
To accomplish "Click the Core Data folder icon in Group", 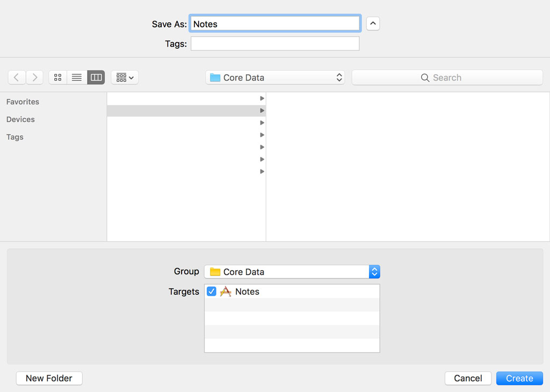I will coord(214,272).
